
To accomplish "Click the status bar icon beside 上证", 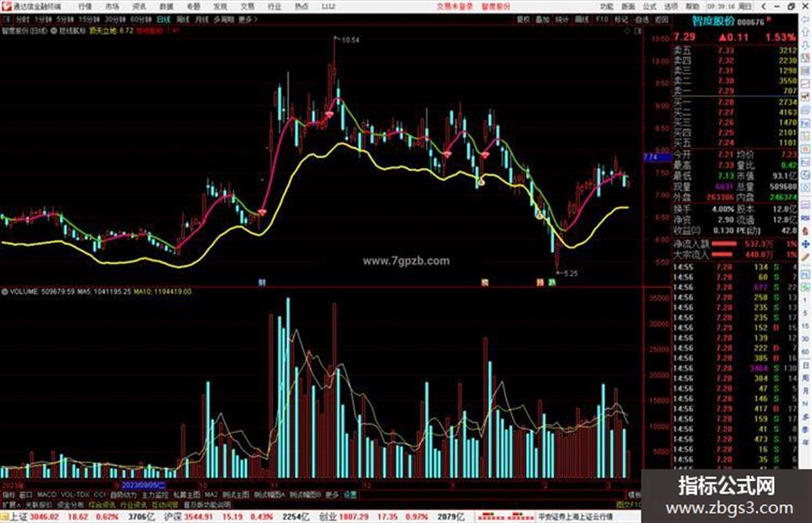I will (x=4, y=517).
